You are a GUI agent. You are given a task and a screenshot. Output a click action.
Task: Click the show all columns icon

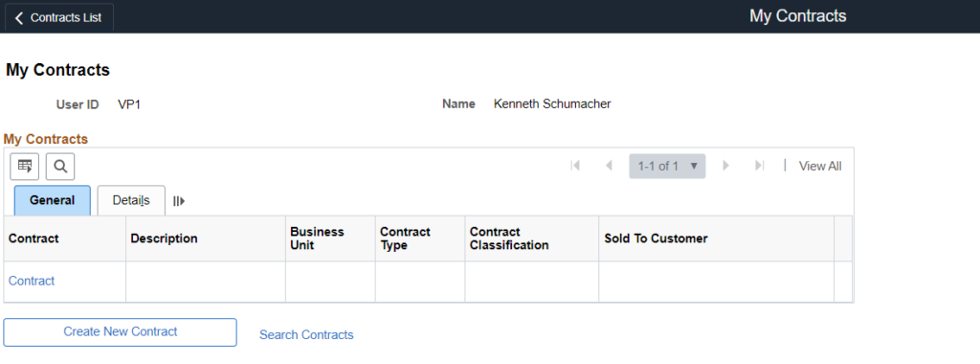coord(179,201)
